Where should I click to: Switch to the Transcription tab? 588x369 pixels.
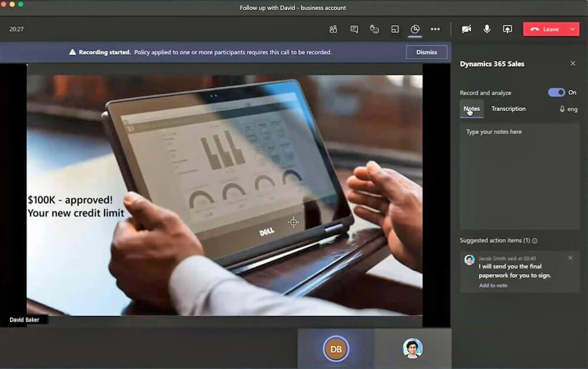pyautogui.click(x=509, y=109)
